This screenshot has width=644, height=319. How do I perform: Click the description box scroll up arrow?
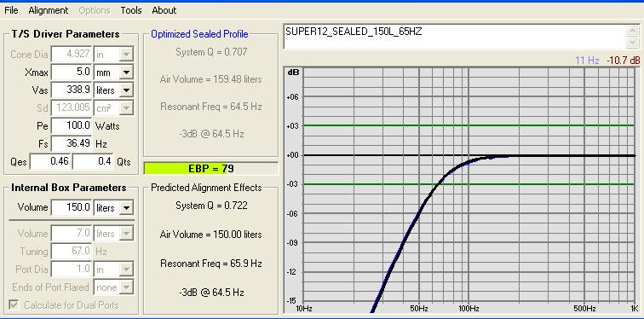coord(632,31)
